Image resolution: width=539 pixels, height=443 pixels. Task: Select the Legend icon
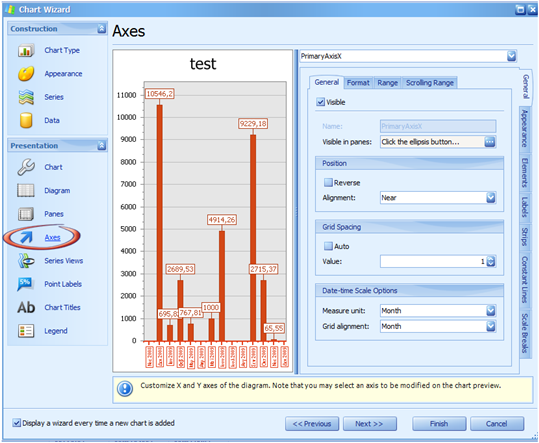[26, 331]
